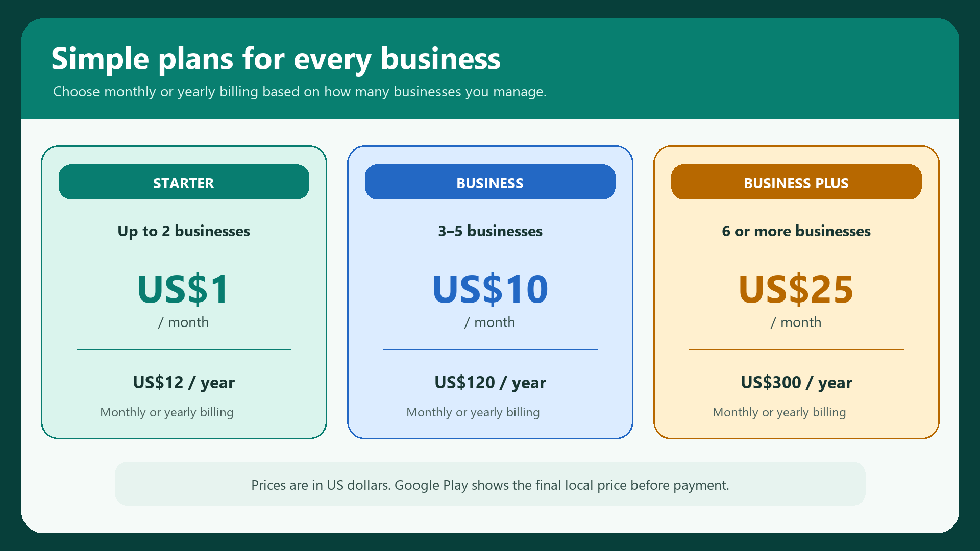Click 'US$120 / year' in Business card
980x551 pixels.
[490, 383]
